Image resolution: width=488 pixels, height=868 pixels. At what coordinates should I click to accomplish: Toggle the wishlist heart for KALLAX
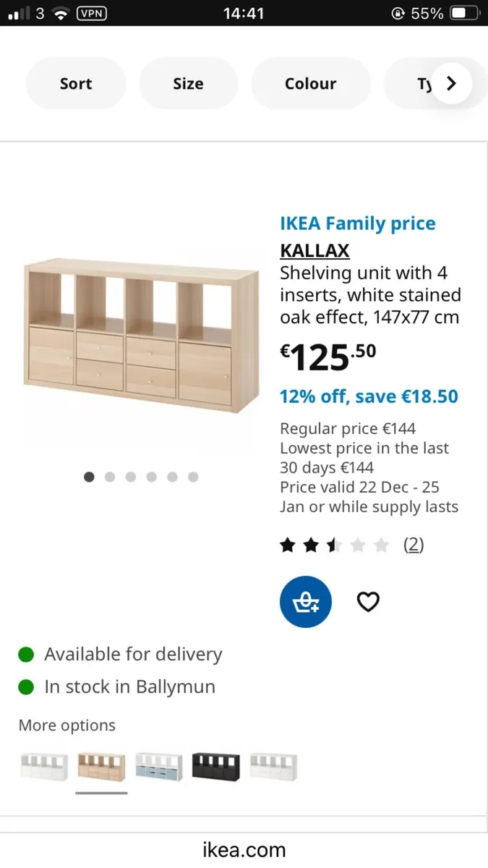coord(368,601)
